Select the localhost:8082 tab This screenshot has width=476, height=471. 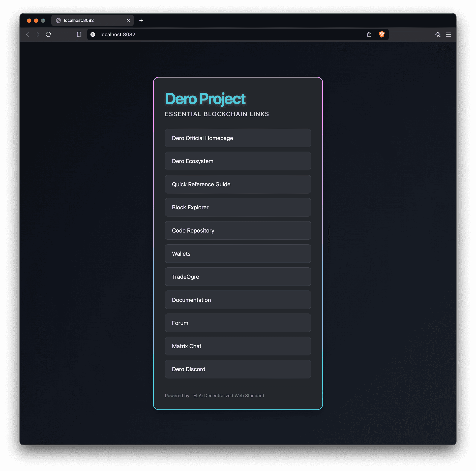89,20
